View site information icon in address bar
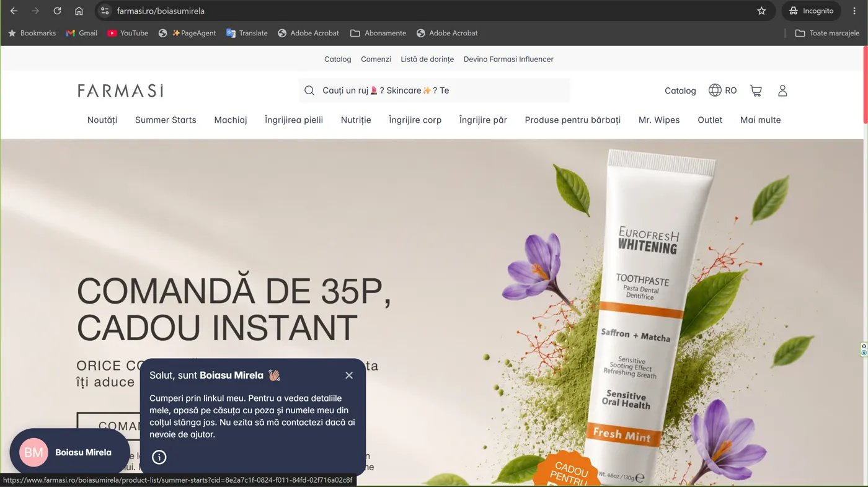Viewport: 868px width, 487px height. tap(105, 11)
